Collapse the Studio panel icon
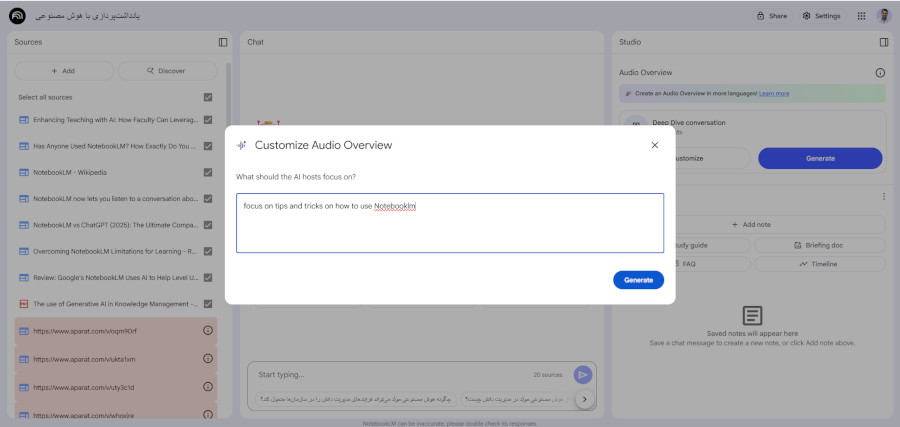 pos(884,42)
